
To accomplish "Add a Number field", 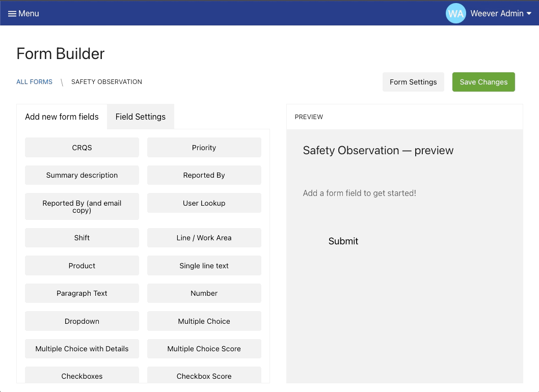I will [204, 293].
